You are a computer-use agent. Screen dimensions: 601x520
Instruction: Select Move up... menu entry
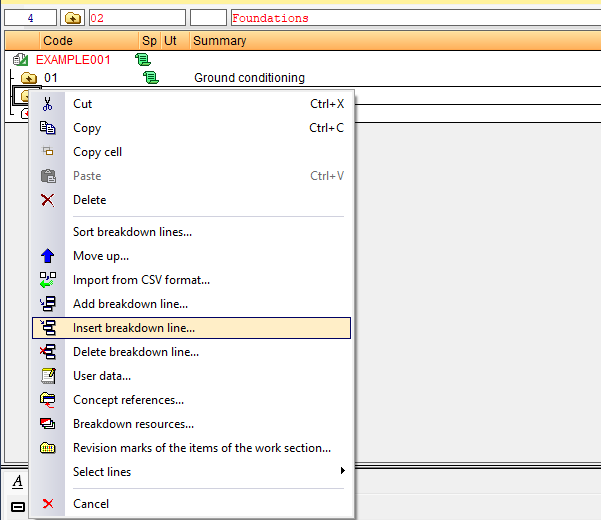(x=192, y=256)
